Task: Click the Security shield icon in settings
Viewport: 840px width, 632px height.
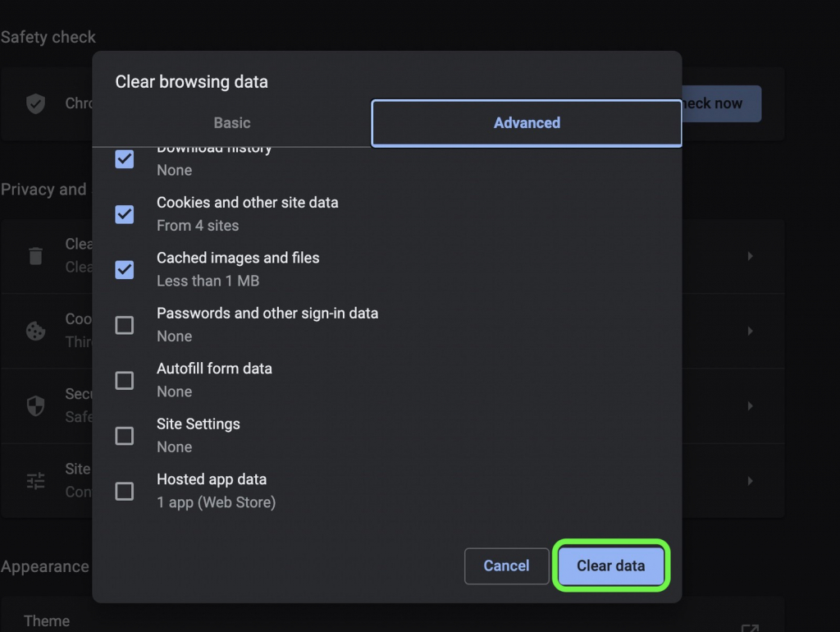Action: coord(36,405)
